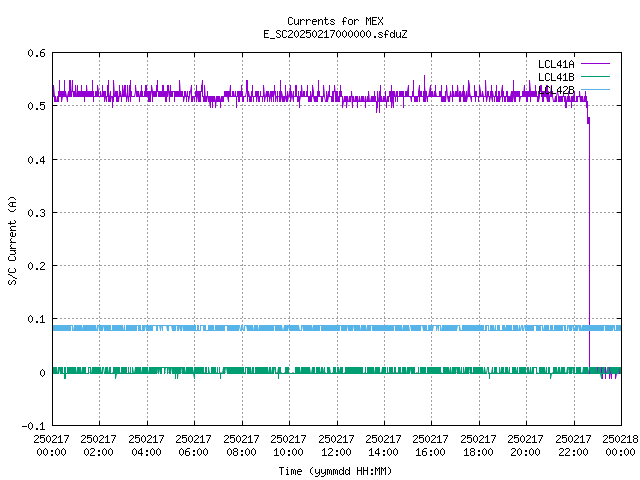Select the LCL41A legend label

(556, 64)
